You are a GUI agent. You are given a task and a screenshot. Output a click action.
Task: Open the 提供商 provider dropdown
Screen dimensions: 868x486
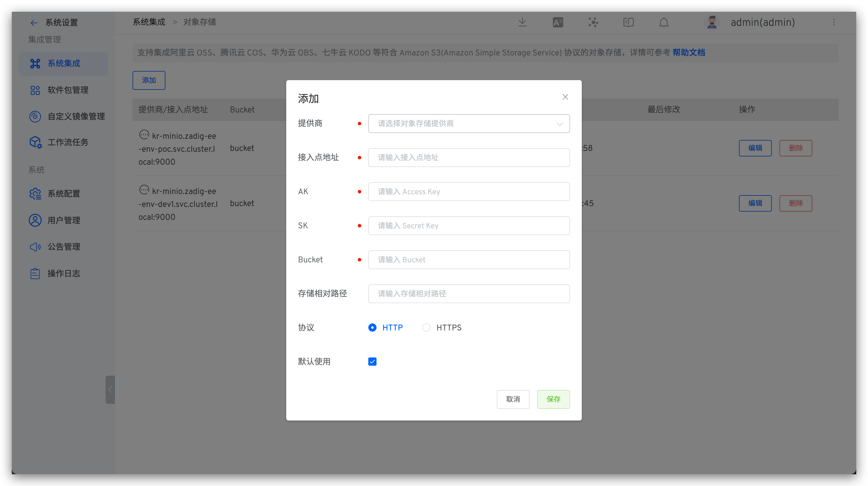pos(469,124)
